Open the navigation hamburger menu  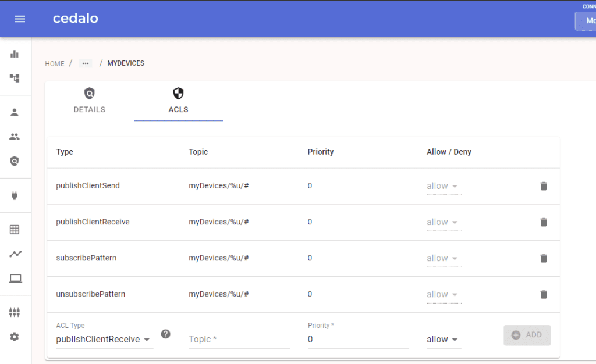tap(20, 18)
